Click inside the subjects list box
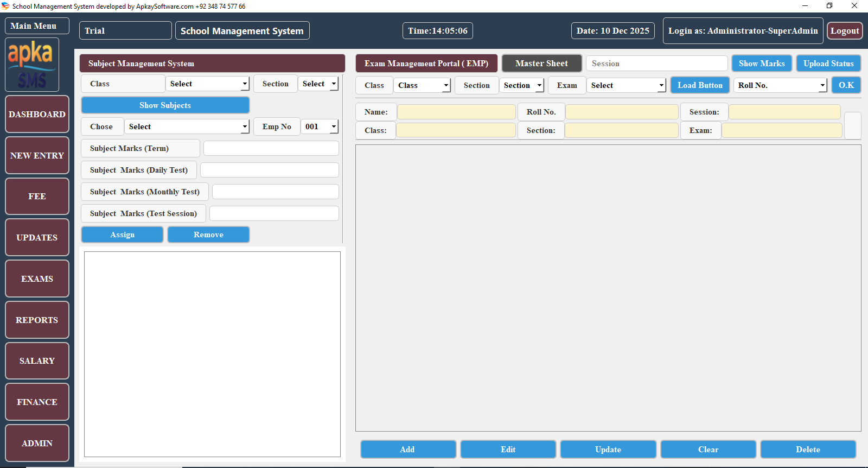The height and width of the screenshot is (468, 868). [x=212, y=354]
